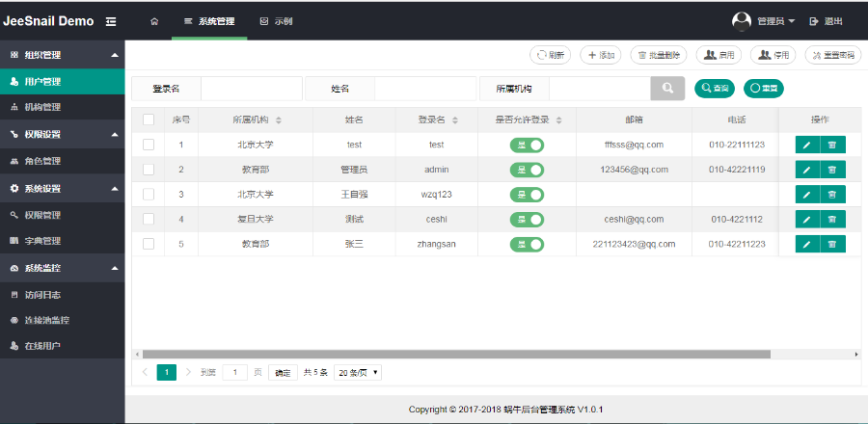Delete the zhangsan user row

832,245
